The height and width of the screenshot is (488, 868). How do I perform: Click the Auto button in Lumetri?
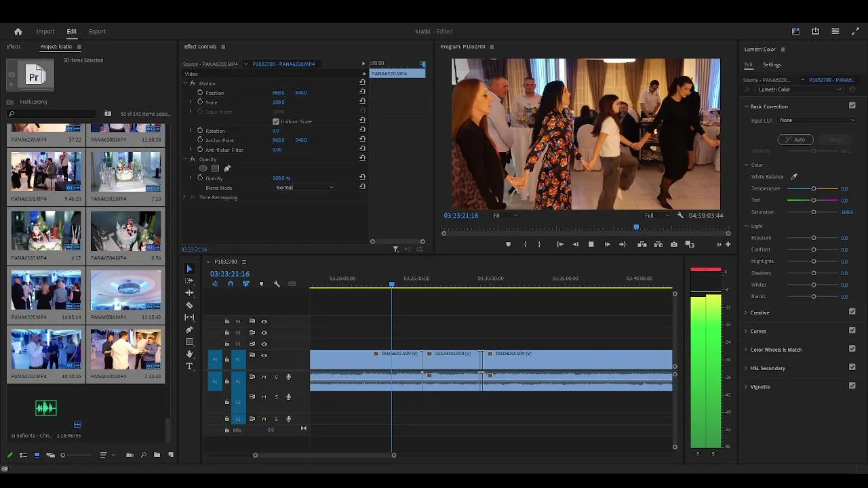coord(795,140)
